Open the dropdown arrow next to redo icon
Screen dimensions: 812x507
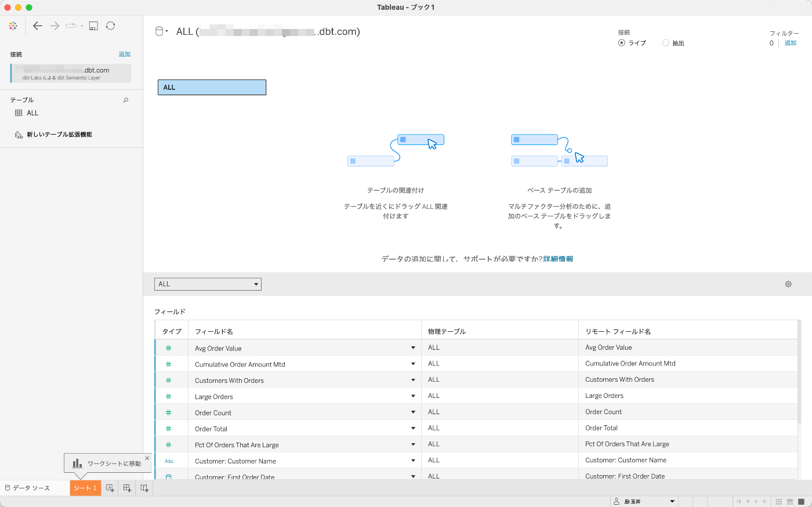pos(82,26)
